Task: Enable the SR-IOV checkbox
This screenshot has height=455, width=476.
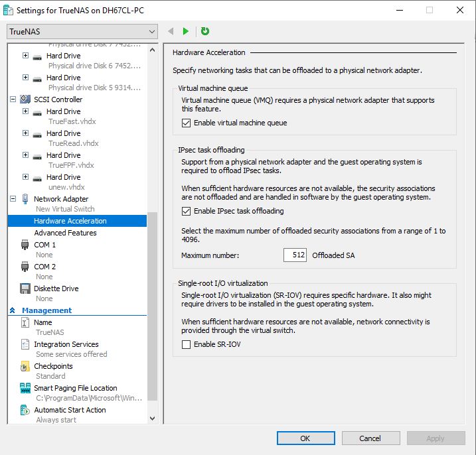Action: pyautogui.click(x=187, y=344)
